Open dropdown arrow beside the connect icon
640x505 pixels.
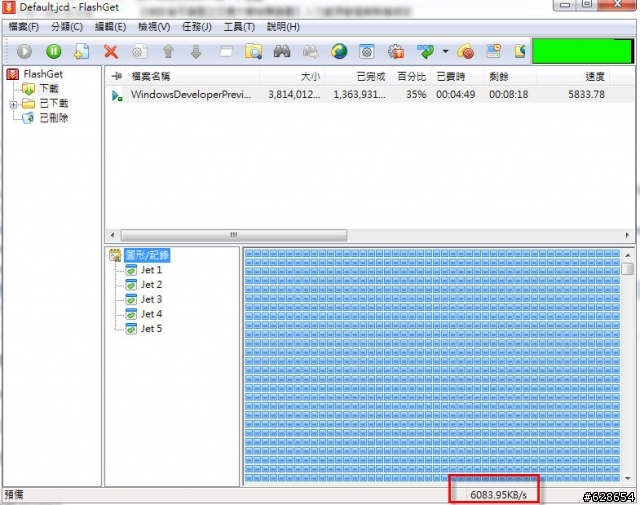tap(445, 51)
